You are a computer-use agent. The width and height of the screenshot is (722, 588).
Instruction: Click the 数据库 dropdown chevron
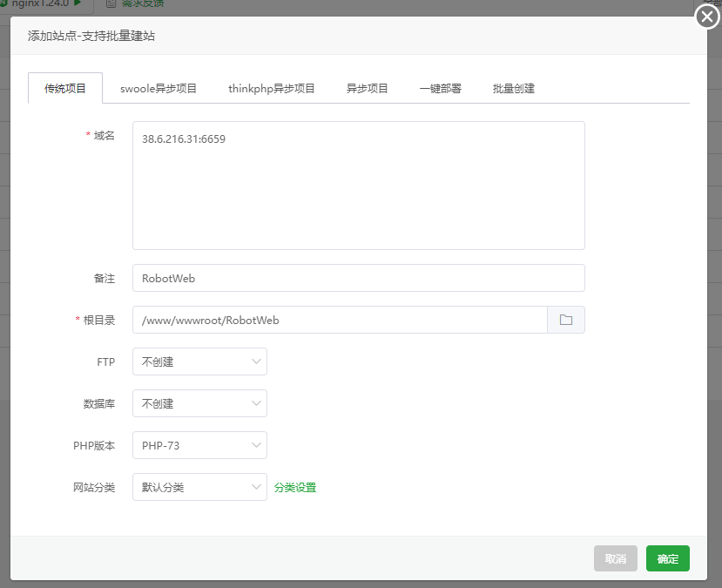point(257,403)
